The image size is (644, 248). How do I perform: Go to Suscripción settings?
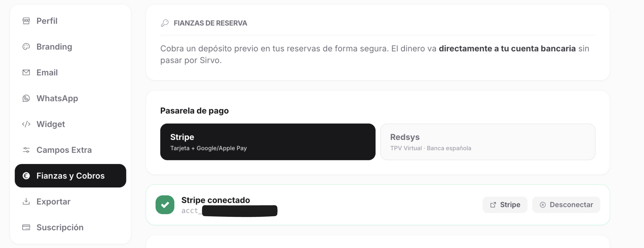70,227
